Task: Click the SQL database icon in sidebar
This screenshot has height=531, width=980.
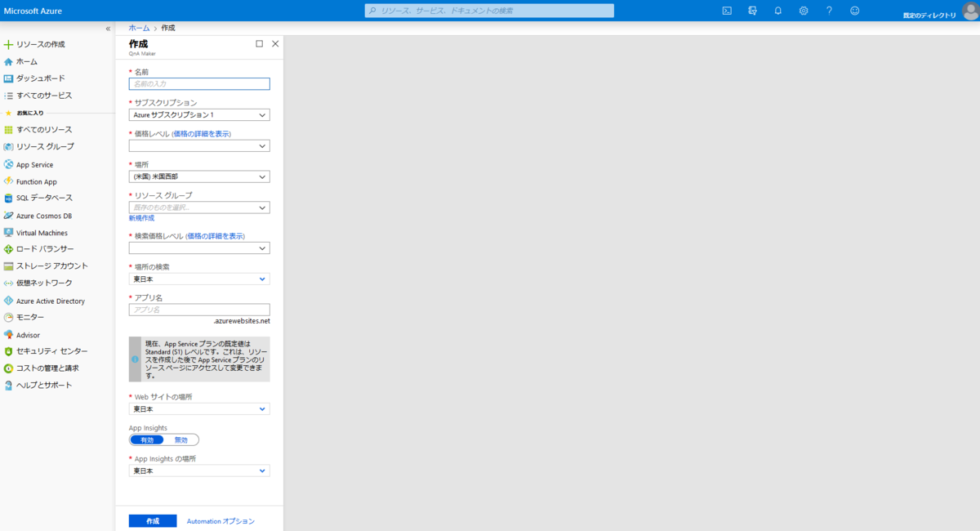Action: coord(8,198)
